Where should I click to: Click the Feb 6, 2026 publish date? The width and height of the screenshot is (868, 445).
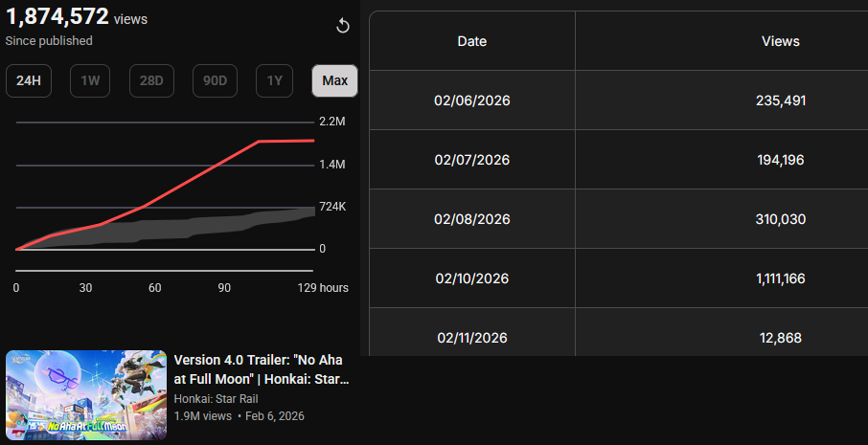pyautogui.click(x=275, y=415)
